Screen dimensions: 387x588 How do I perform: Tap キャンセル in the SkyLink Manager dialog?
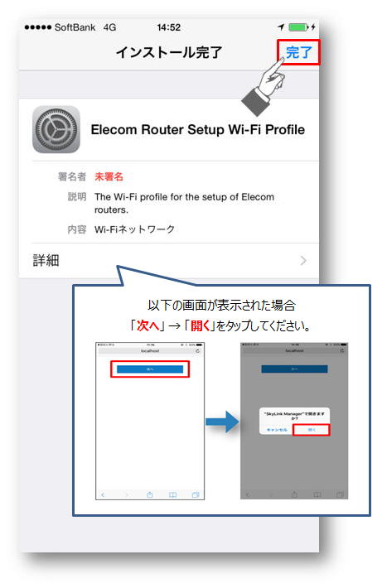[x=277, y=430]
